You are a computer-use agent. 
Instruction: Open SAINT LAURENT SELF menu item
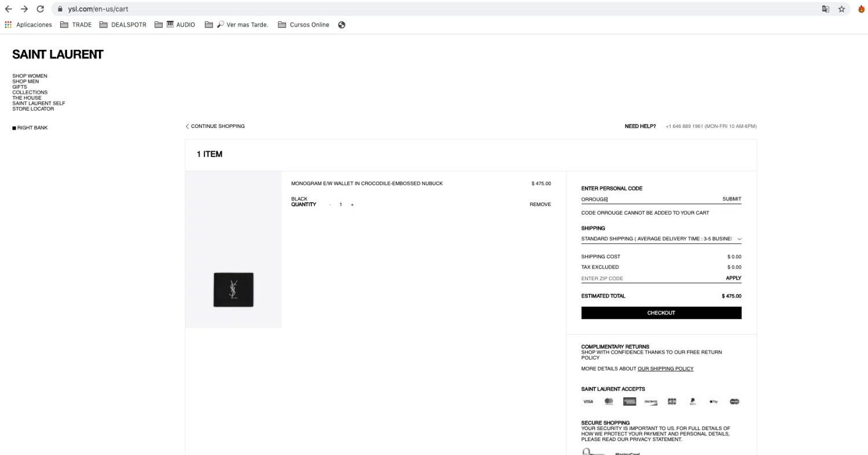(39, 104)
